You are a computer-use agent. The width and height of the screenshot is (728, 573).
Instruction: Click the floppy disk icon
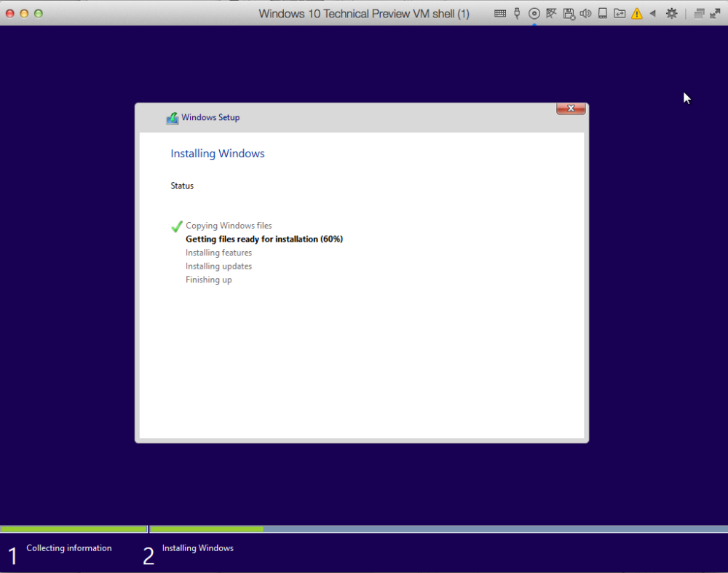pyautogui.click(x=569, y=13)
